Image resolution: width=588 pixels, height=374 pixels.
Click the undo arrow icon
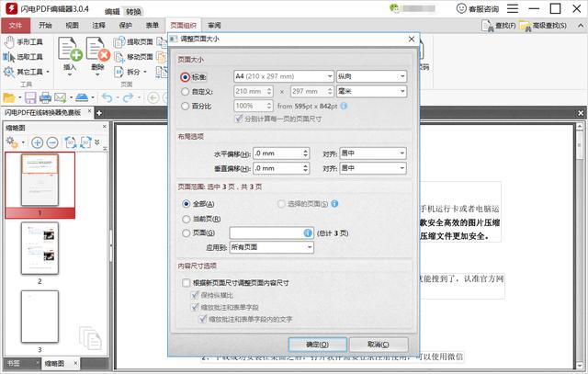pyautogui.click(x=107, y=96)
